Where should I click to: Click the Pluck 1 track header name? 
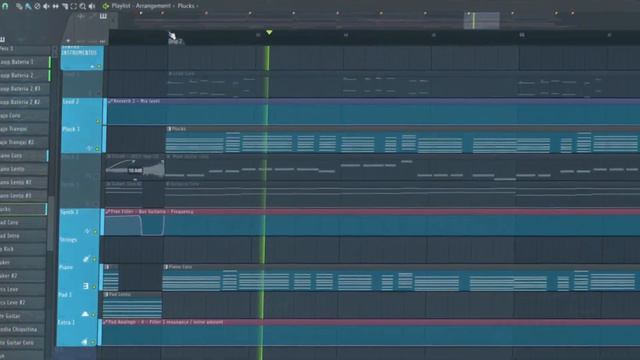point(71,129)
